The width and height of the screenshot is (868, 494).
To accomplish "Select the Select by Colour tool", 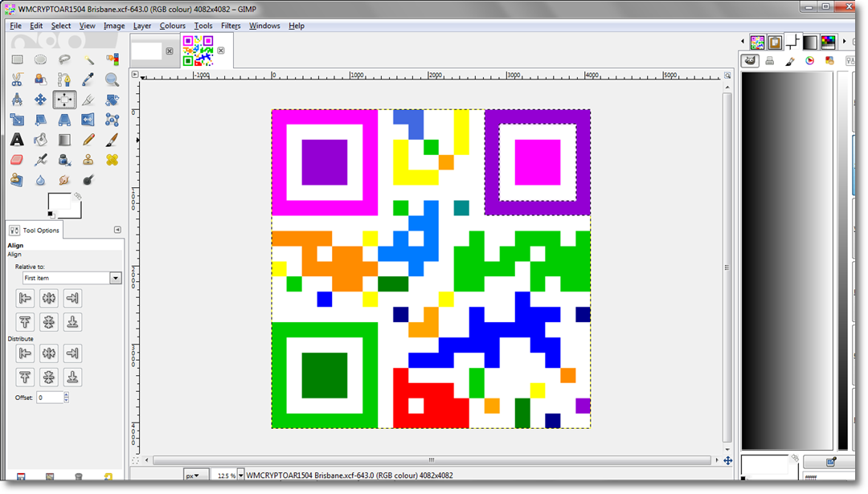I will (x=112, y=59).
